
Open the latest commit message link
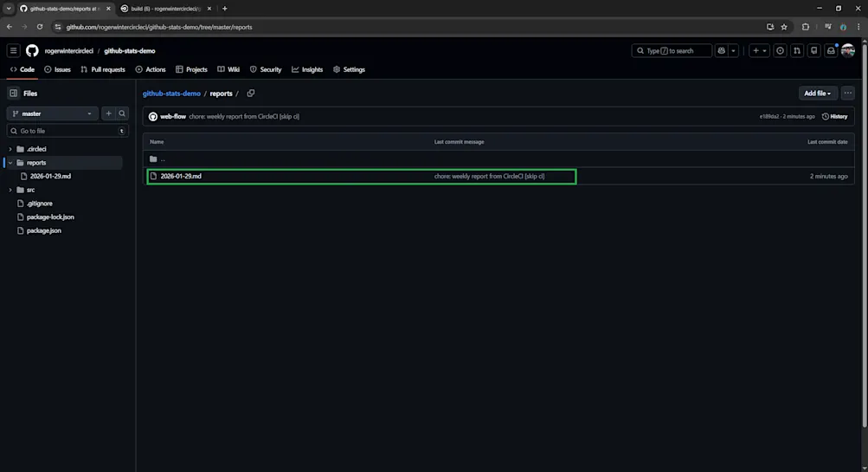coord(243,116)
